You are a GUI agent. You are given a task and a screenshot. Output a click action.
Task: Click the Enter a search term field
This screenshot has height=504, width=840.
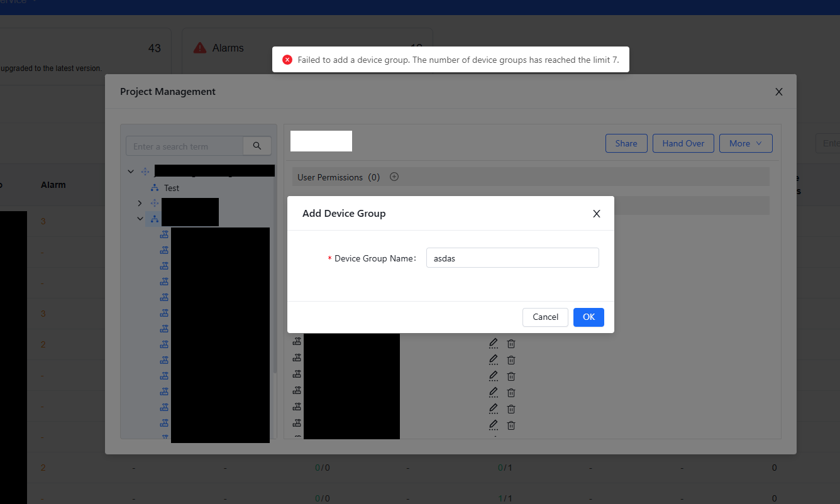click(184, 146)
